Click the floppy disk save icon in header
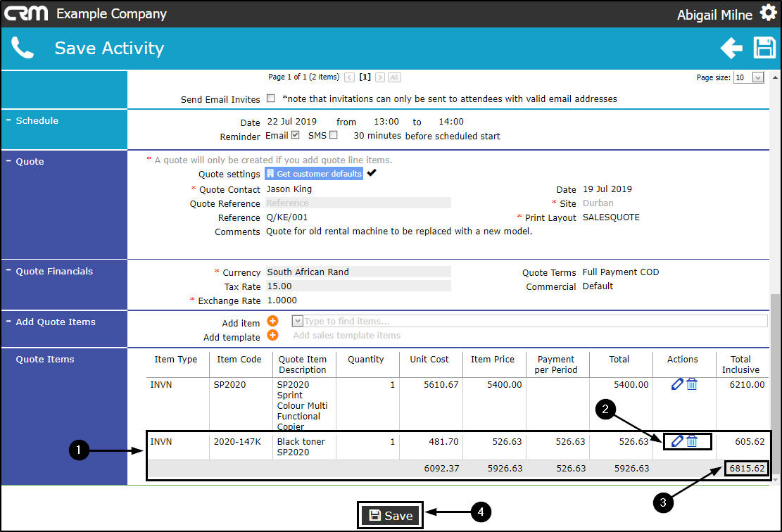 tap(764, 49)
